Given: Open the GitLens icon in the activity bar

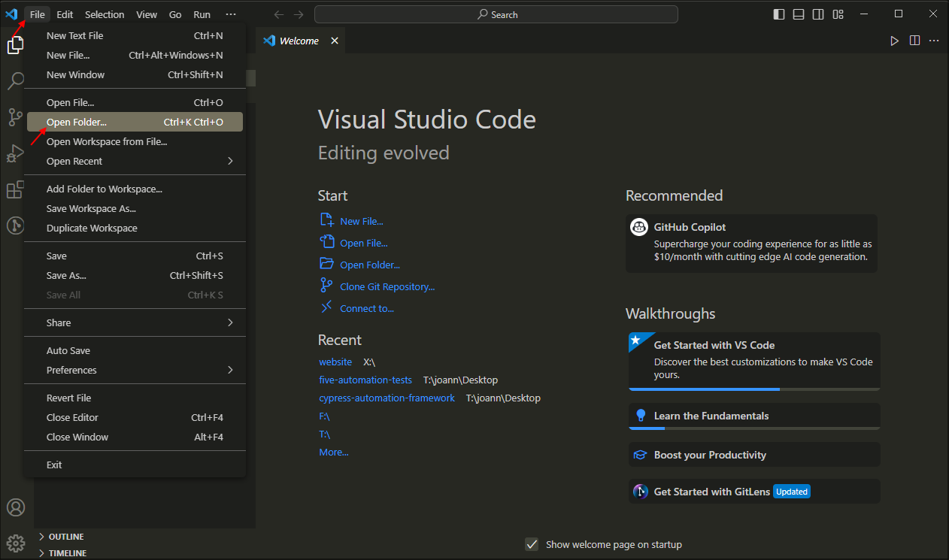Looking at the screenshot, I should point(15,225).
